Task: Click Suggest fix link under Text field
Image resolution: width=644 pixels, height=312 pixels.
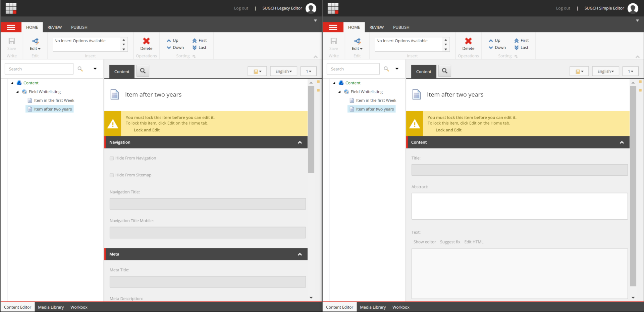Action: [450, 242]
